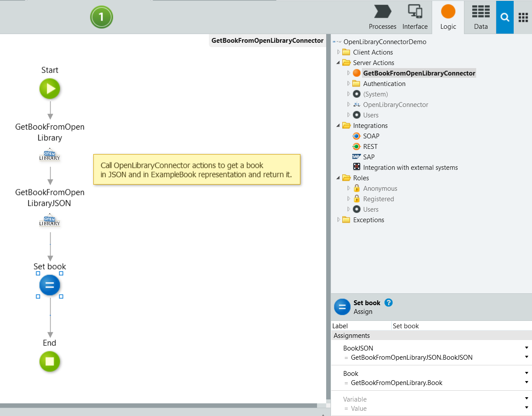Select Integration with external systems label

tap(410, 168)
